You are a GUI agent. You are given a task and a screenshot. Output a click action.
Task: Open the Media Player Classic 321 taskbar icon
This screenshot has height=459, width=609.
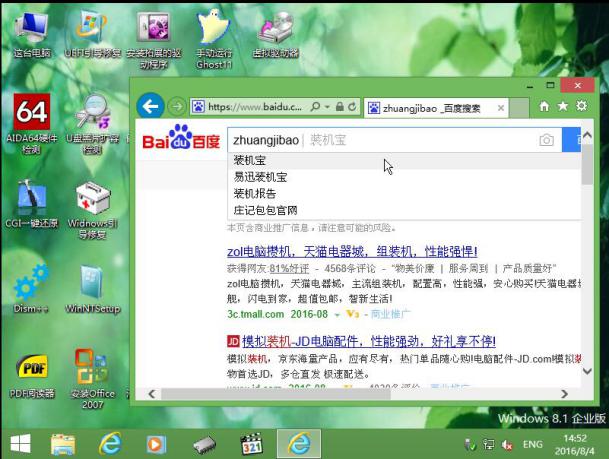(x=252, y=445)
